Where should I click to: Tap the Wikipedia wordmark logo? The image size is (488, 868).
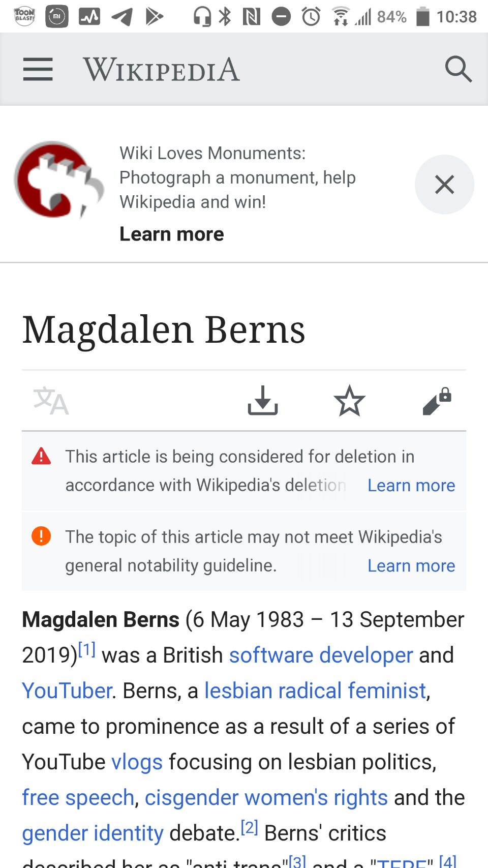click(x=161, y=70)
